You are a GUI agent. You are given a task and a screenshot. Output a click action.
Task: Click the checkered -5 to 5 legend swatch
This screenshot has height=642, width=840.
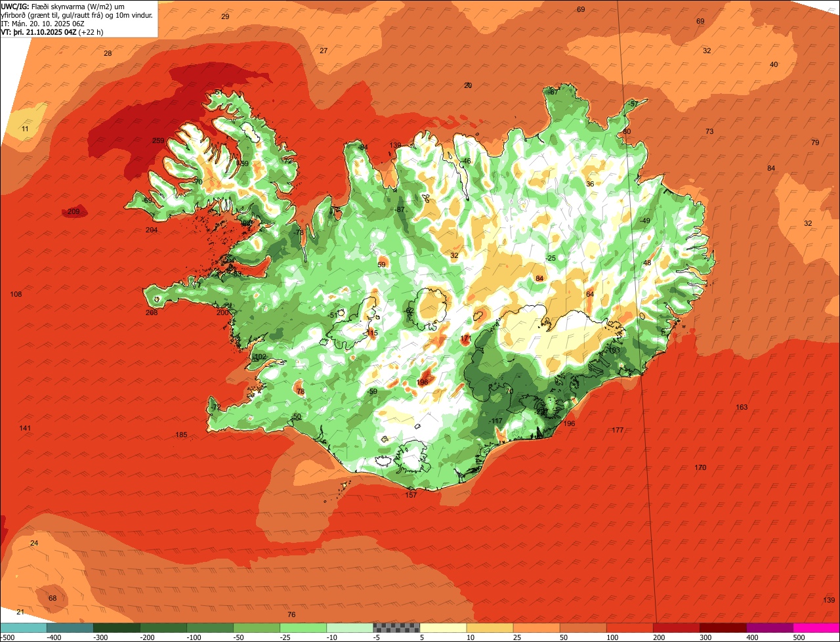tap(396, 628)
